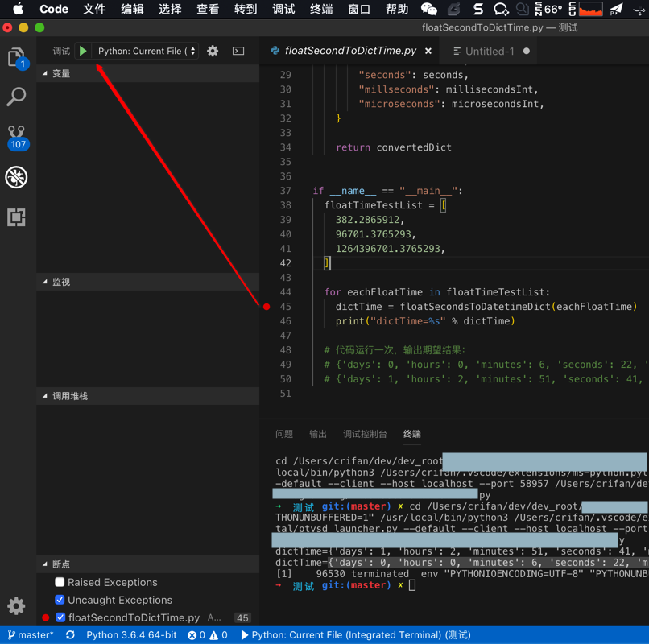Screen dimensions: 649x644
Task: Toggle floatSecondToDictTime.py breakpoint checkbox
Action: [60, 617]
